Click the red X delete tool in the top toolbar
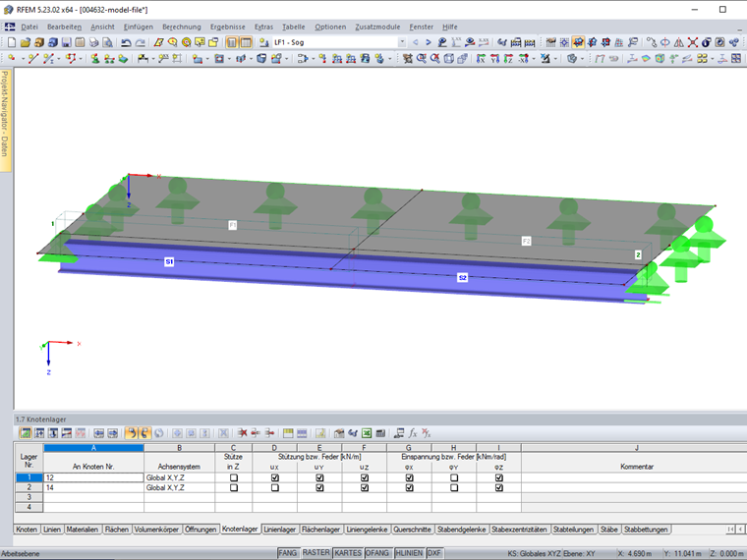 point(693,42)
